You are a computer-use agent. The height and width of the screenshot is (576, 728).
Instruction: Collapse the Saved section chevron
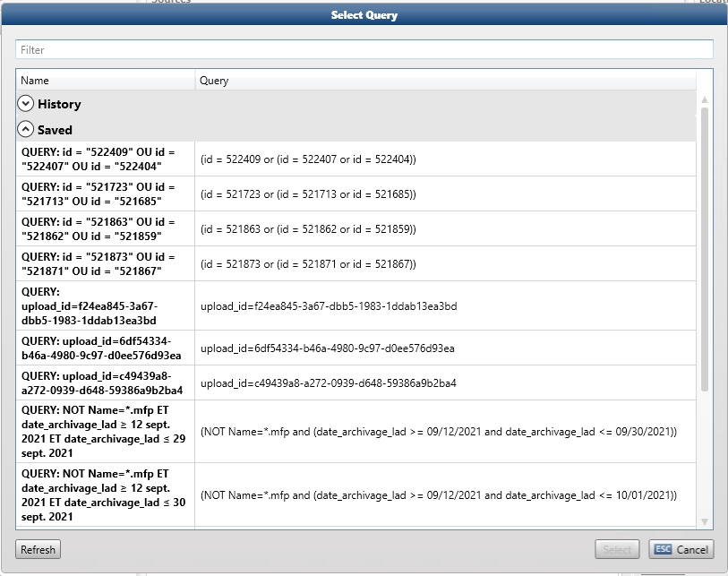(26, 130)
